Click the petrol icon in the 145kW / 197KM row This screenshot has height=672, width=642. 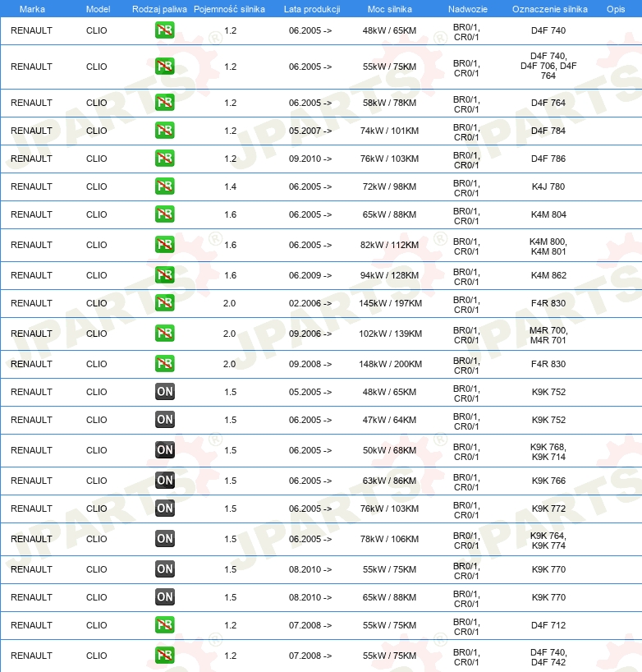tap(164, 302)
